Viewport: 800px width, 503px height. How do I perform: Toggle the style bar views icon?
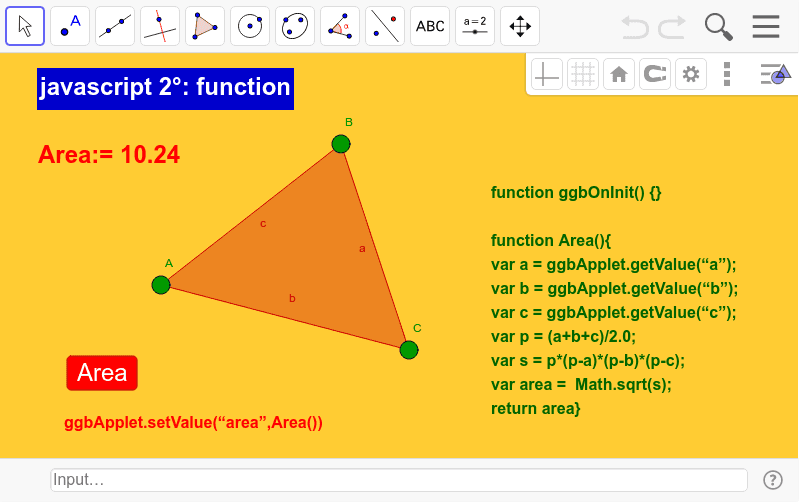click(775, 74)
